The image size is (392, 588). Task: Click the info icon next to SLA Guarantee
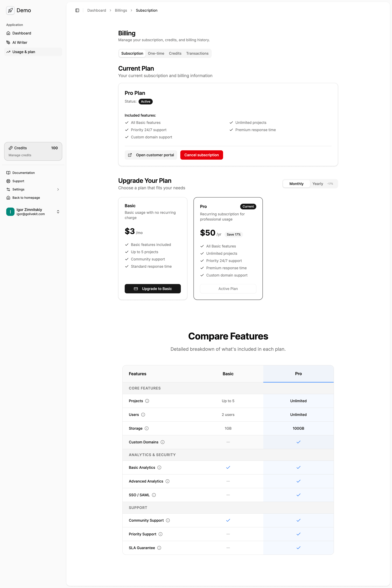pos(159,548)
